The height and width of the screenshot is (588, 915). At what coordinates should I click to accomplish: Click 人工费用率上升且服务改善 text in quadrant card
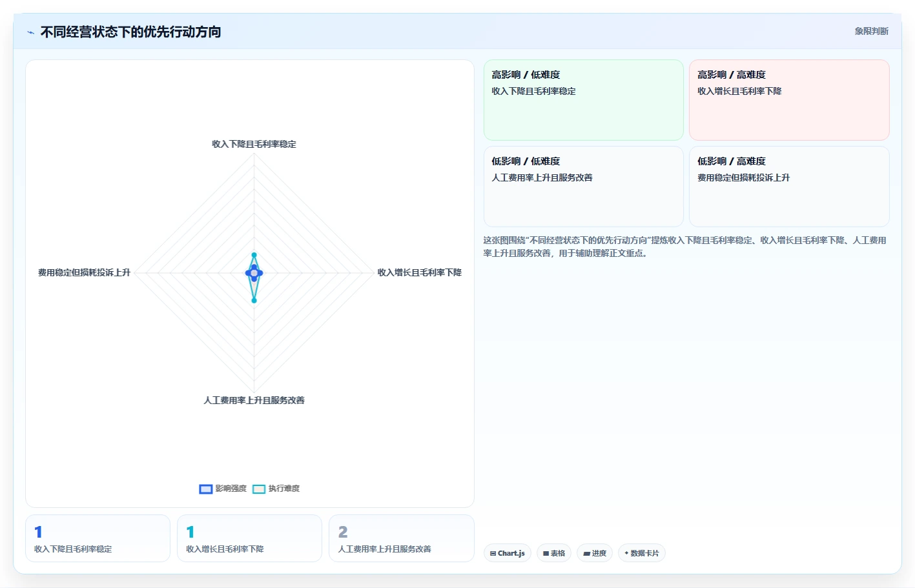point(542,177)
